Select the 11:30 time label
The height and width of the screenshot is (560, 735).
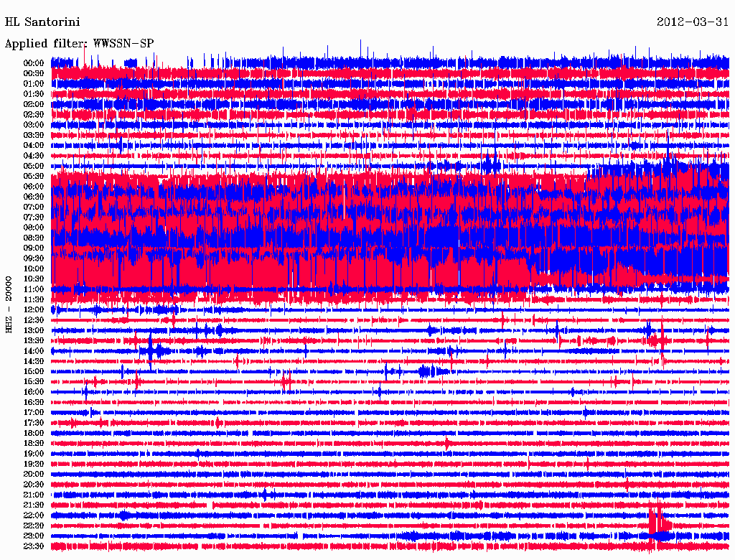pos(34,299)
